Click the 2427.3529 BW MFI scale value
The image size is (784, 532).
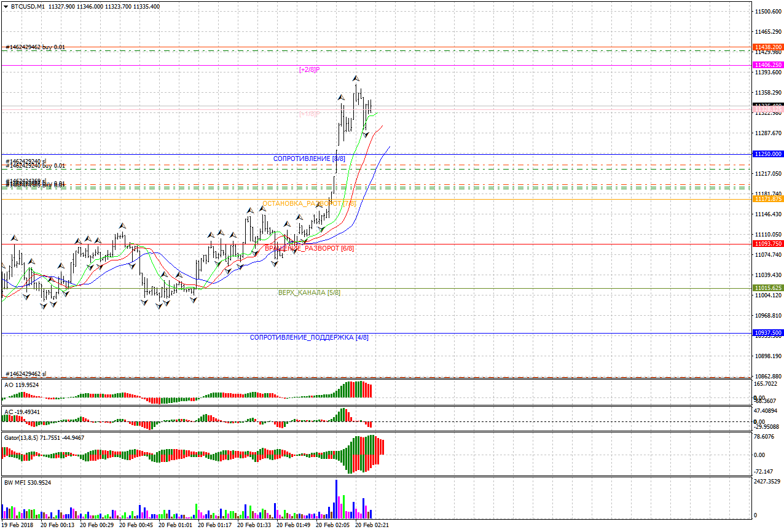coord(768,481)
